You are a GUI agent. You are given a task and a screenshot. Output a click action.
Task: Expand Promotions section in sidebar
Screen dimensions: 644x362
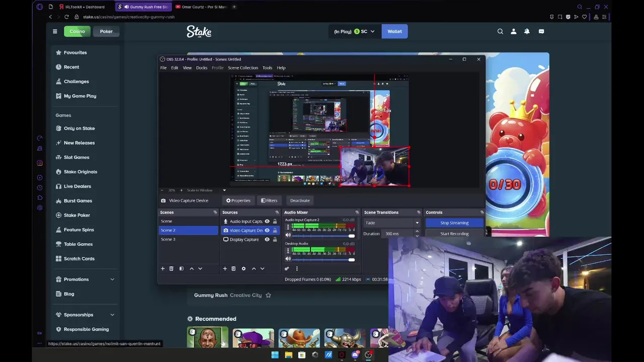112,280
